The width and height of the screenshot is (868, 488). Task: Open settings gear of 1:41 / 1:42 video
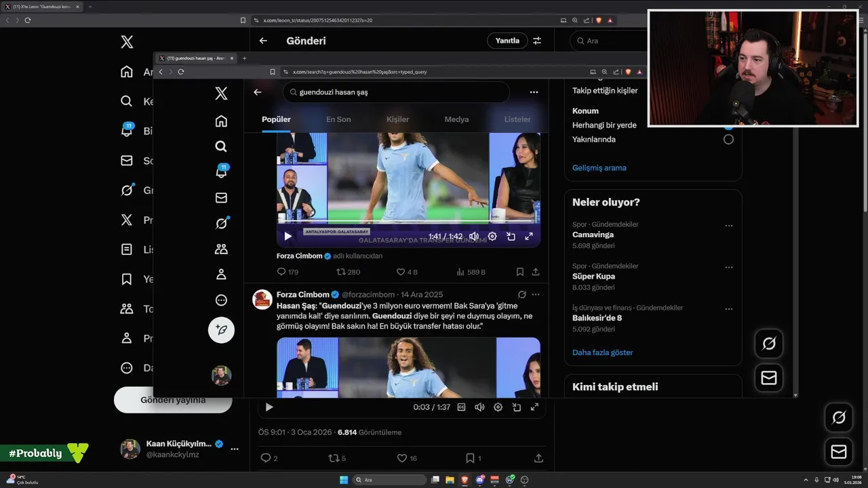click(x=492, y=237)
